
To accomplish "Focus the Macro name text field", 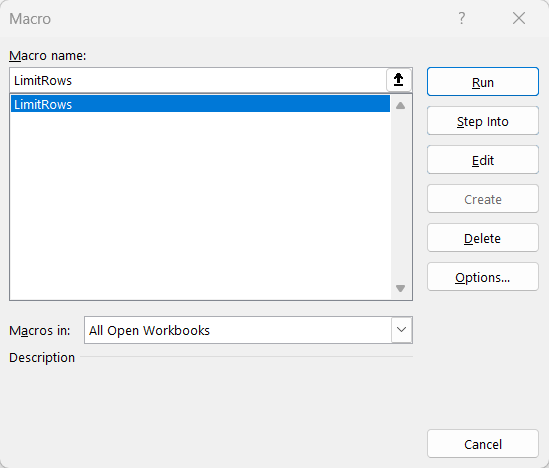I will pyautogui.click(x=199, y=80).
